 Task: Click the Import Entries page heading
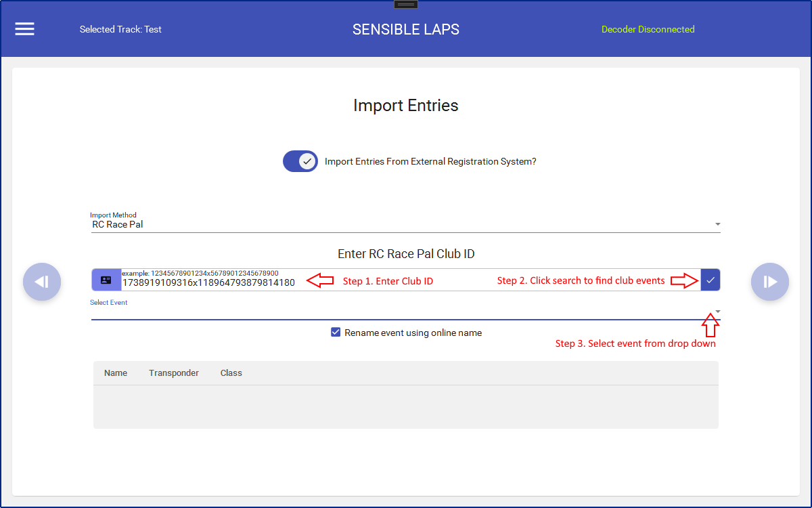(406, 106)
